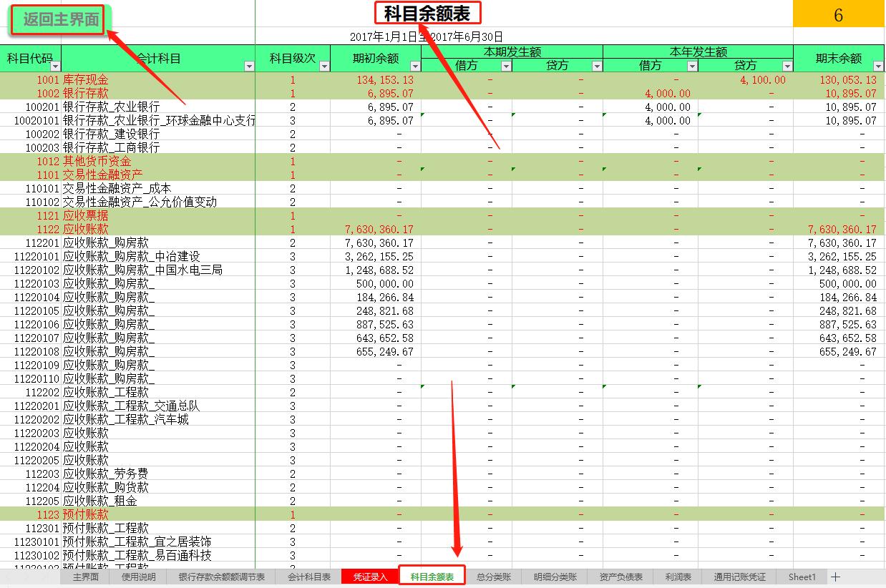Open the filter icon on 会计科目 header

pos(248,66)
